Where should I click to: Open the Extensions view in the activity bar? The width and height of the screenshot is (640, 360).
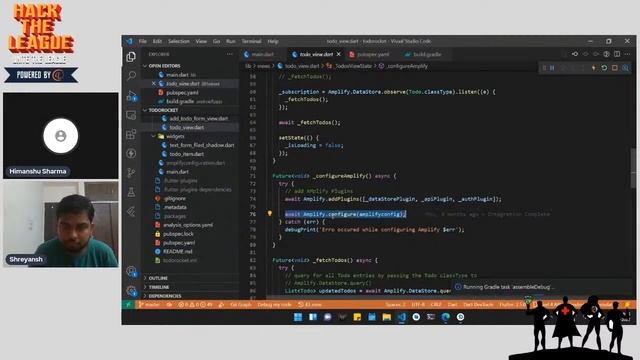[x=131, y=134]
